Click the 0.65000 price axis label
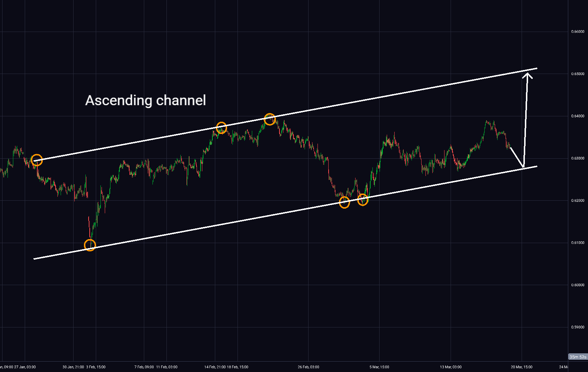The height and width of the screenshot is (372, 588). tap(578, 74)
